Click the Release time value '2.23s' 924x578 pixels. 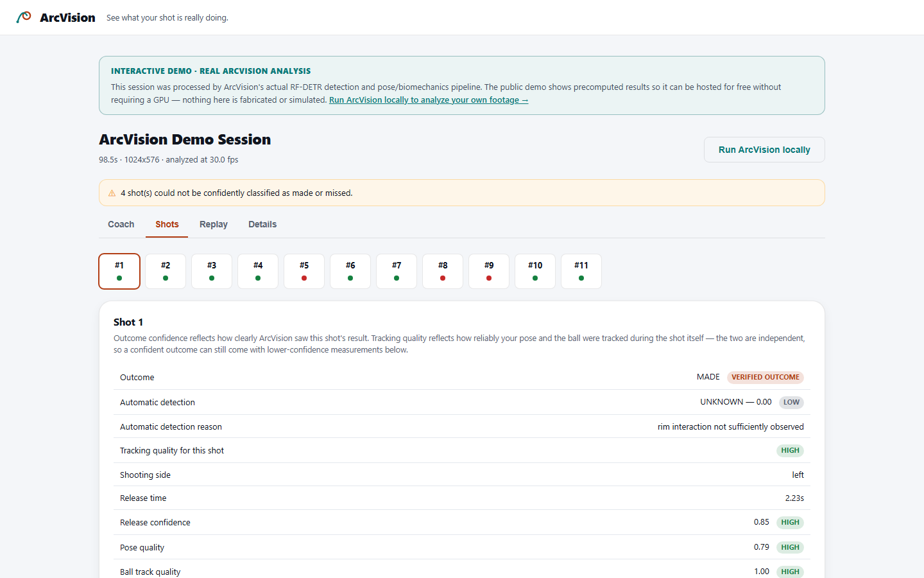(x=794, y=498)
